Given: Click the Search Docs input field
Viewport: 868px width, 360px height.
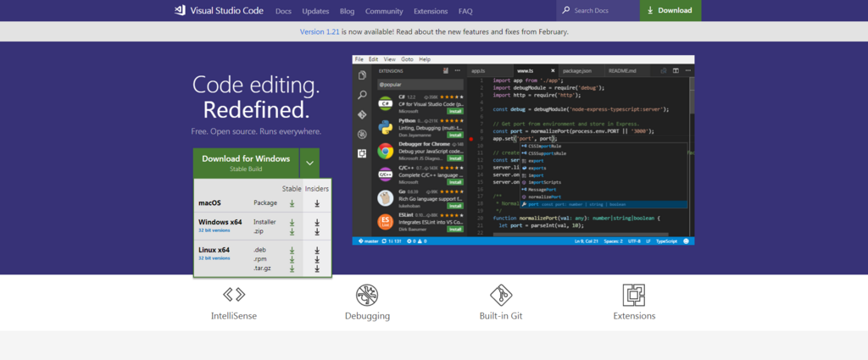Looking at the screenshot, I should 598,10.
